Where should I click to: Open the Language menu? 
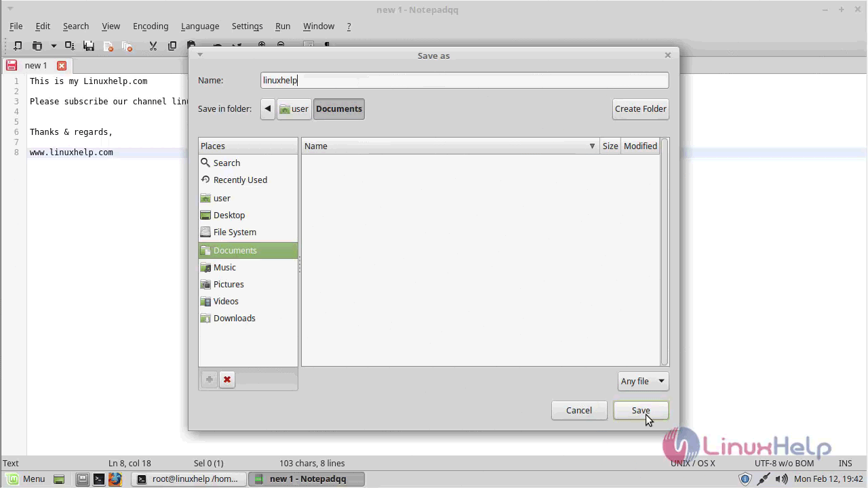coord(200,26)
